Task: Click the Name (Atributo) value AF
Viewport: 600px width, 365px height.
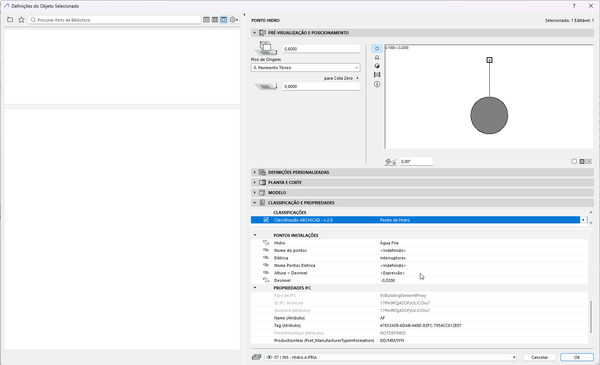Action: (x=382, y=318)
